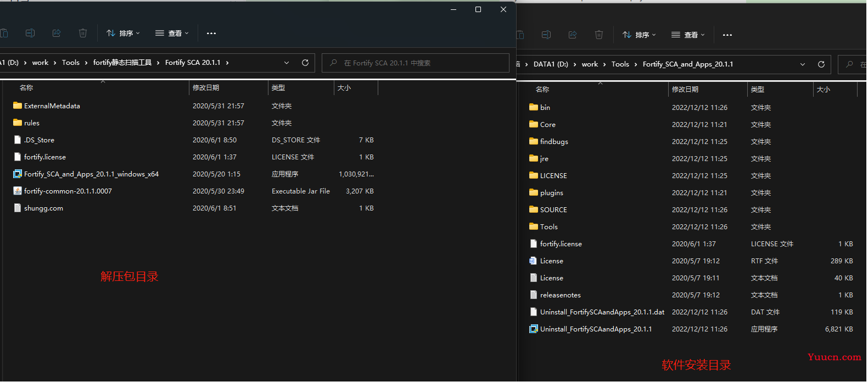Click rename icon in right window toolbar
Screen dimensions: 868x387
[546, 35]
